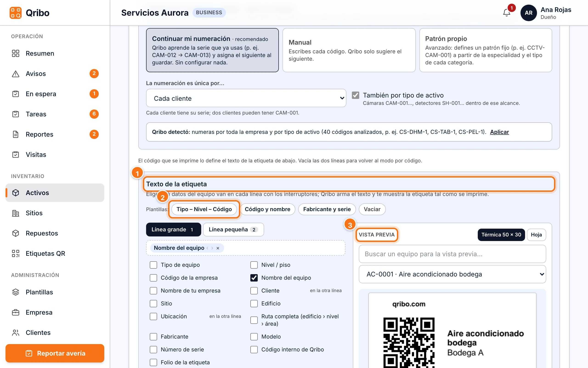Go to En espera in sidebar
The width and height of the screenshot is (588, 368).
tap(55, 94)
